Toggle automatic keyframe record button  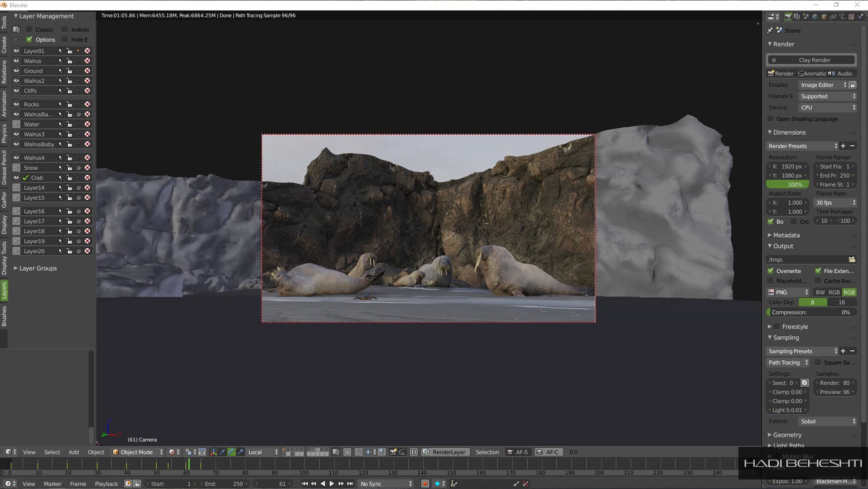pos(425,484)
